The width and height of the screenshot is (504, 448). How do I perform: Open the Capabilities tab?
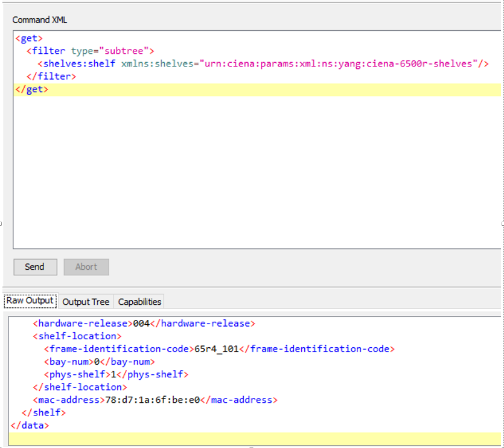click(x=139, y=301)
